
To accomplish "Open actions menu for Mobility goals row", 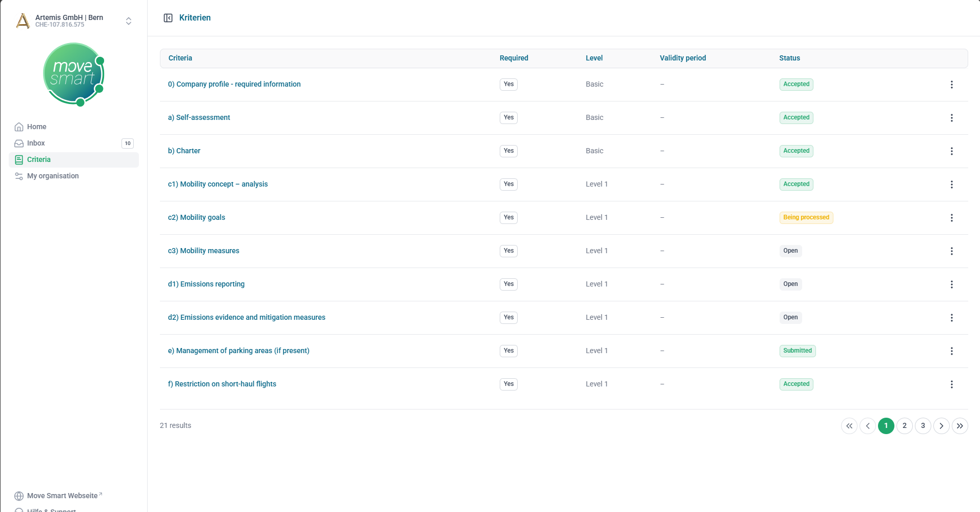I will 951,218.
